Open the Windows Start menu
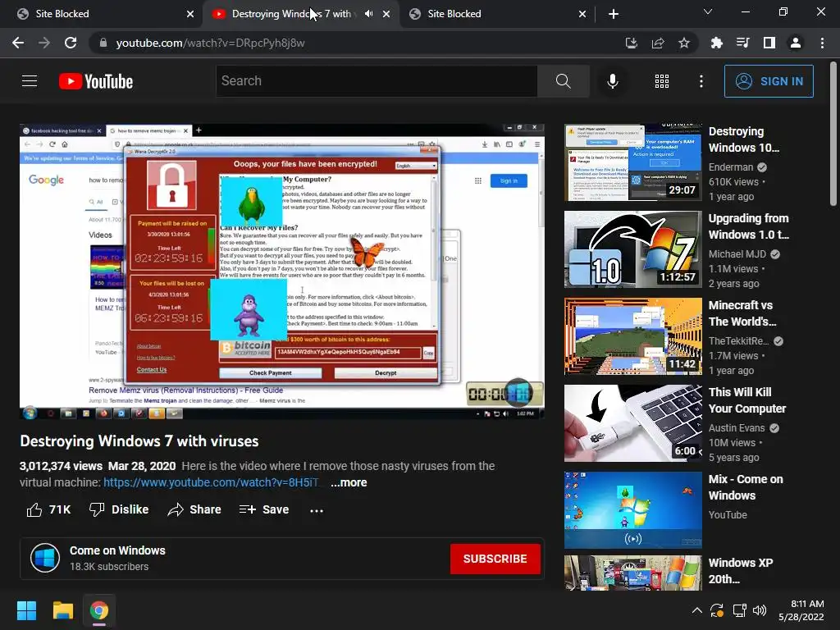The image size is (840, 630). (26, 610)
